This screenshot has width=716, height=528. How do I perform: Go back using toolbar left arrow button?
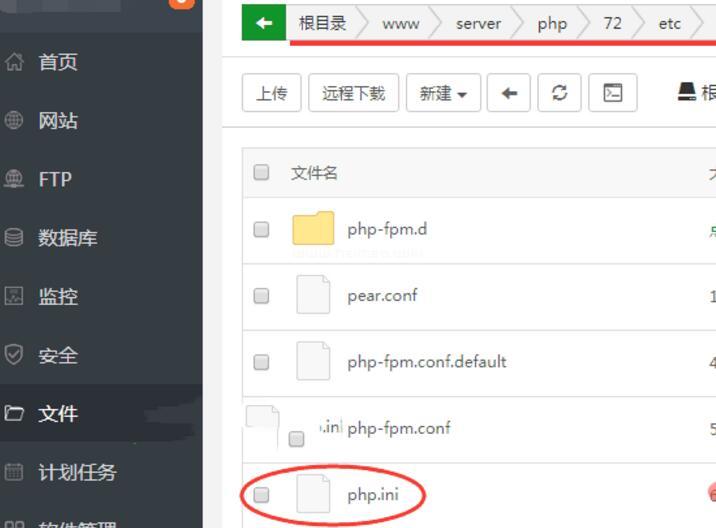(509, 93)
